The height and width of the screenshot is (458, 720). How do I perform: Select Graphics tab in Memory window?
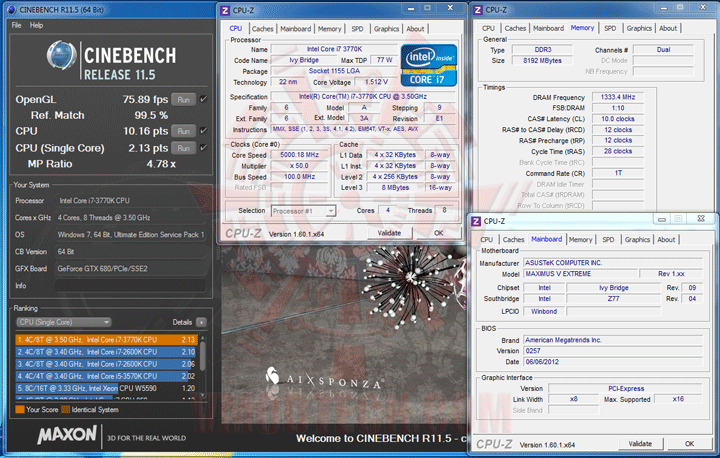(x=639, y=28)
